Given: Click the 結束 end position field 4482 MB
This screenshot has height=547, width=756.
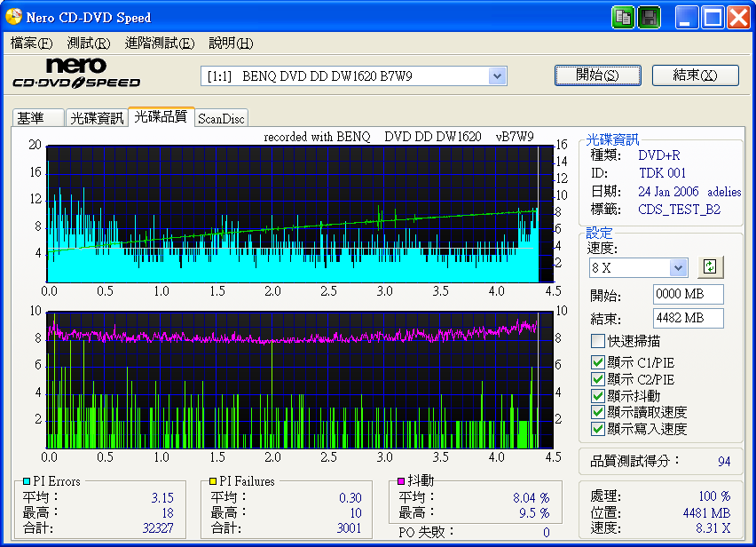Looking at the screenshot, I should click(688, 318).
